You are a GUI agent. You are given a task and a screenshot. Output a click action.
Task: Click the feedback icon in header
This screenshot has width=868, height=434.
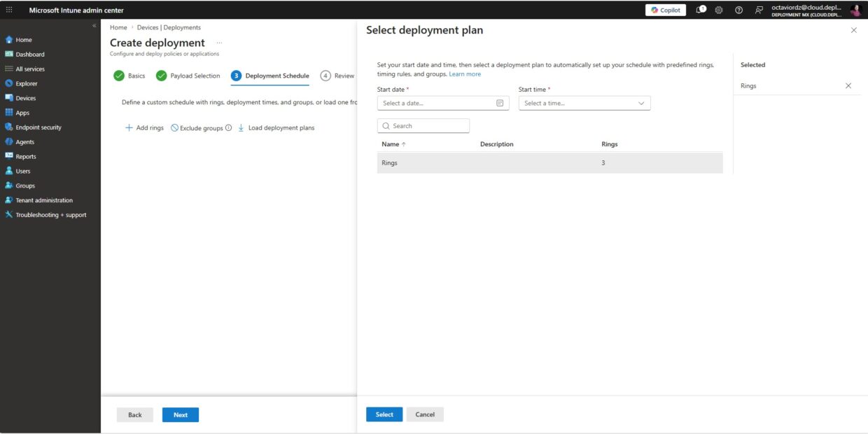[759, 10]
